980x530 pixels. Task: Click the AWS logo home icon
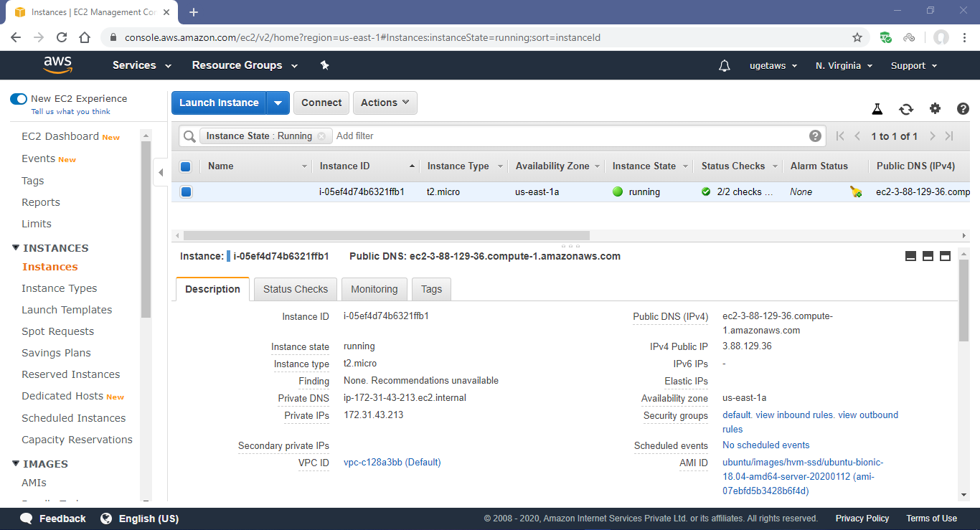pyautogui.click(x=58, y=65)
